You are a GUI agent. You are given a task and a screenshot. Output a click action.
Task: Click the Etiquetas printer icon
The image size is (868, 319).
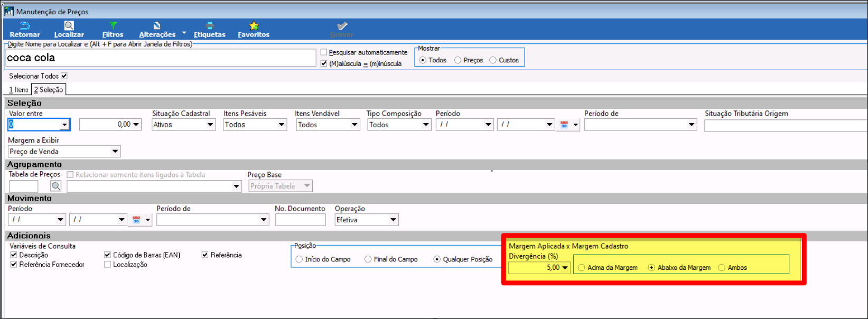pos(209,26)
